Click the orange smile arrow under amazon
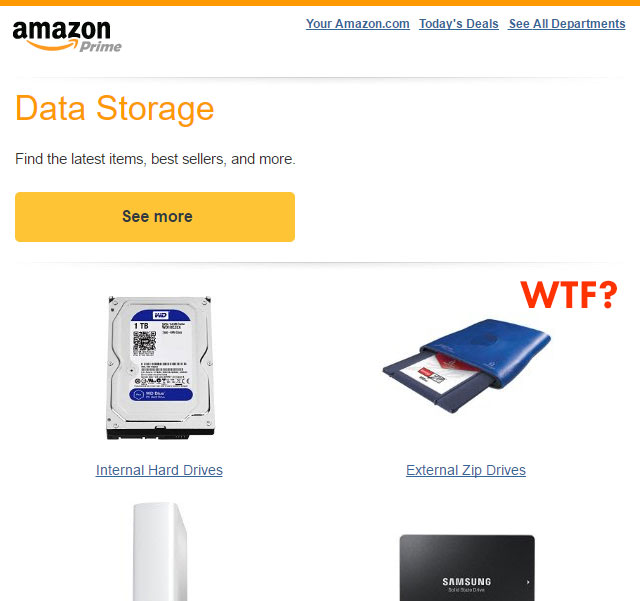The image size is (640, 601). 52,44
